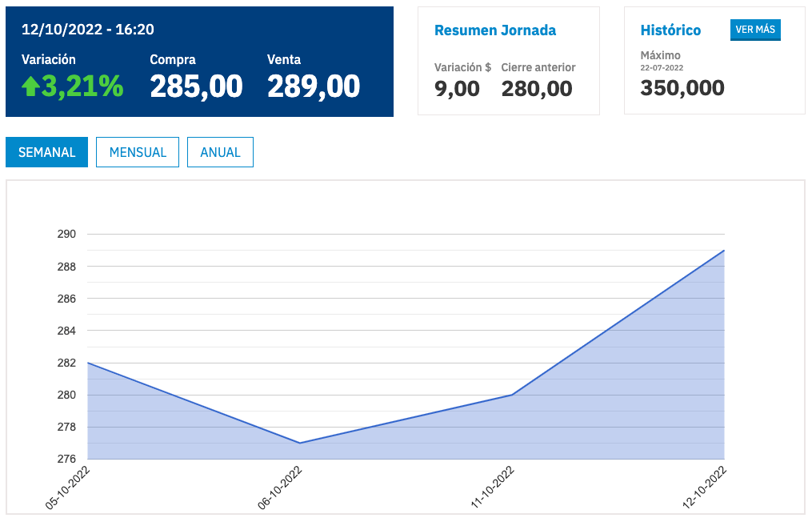Click the chart point at 11-10-2022

512,395
